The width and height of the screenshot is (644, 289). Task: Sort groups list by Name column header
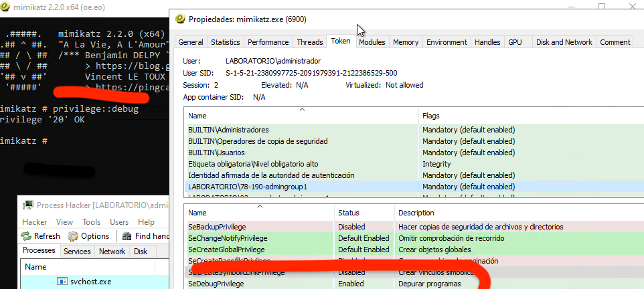point(301,116)
